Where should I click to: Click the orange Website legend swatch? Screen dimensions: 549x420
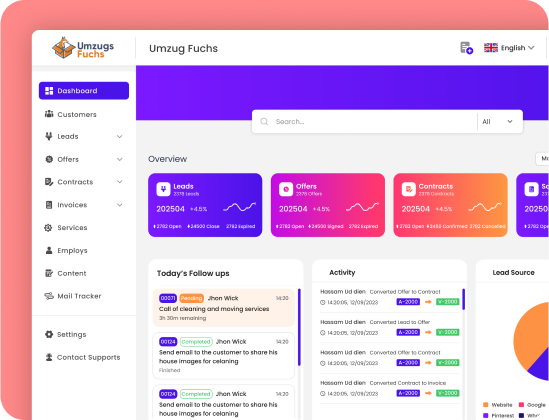(x=486, y=405)
